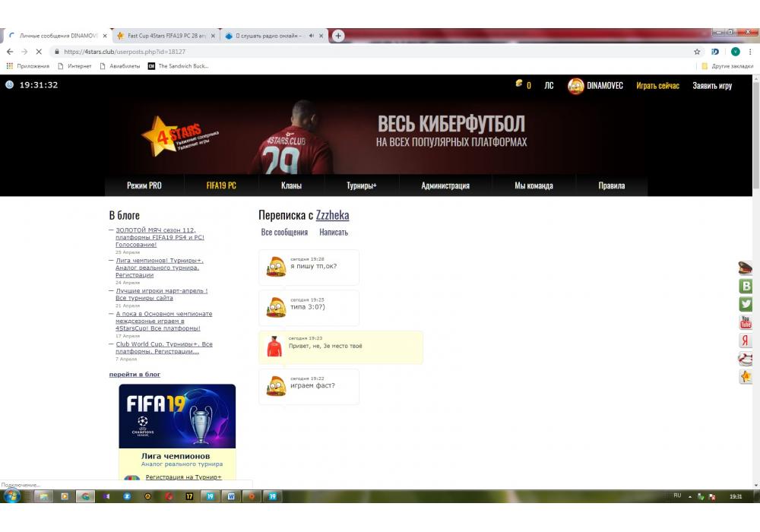
Task: Open the VK 'B' social icon
Action: tap(746, 286)
